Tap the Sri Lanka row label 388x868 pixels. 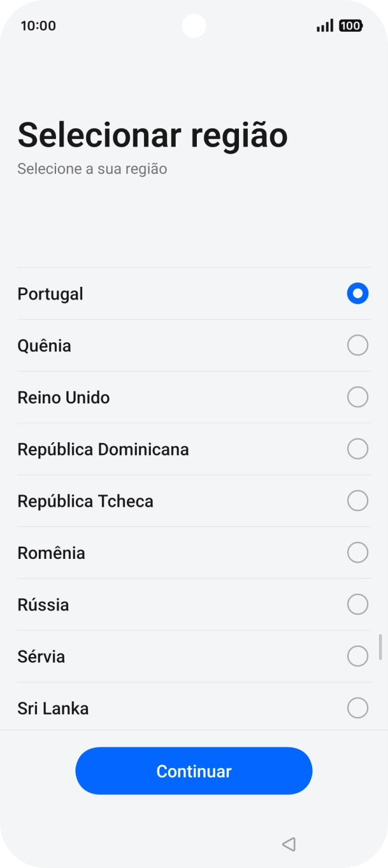(x=53, y=707)
